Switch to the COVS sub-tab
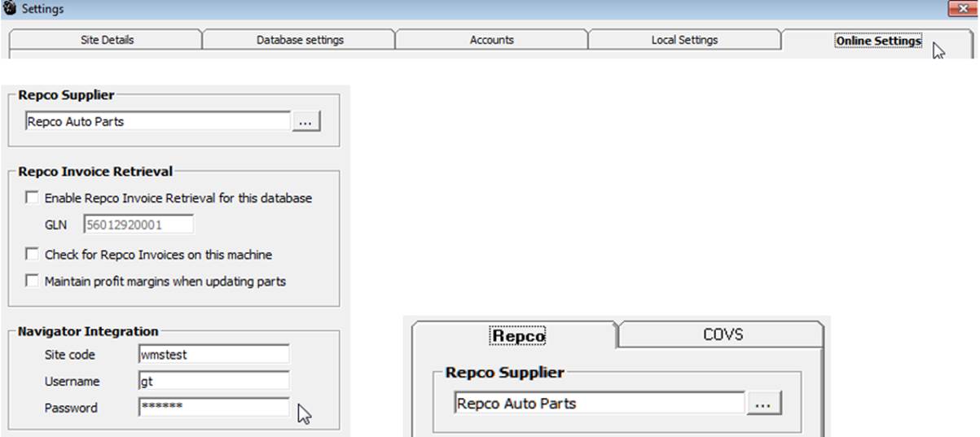This screenshot has height=437, width=980. coord(723,334)
